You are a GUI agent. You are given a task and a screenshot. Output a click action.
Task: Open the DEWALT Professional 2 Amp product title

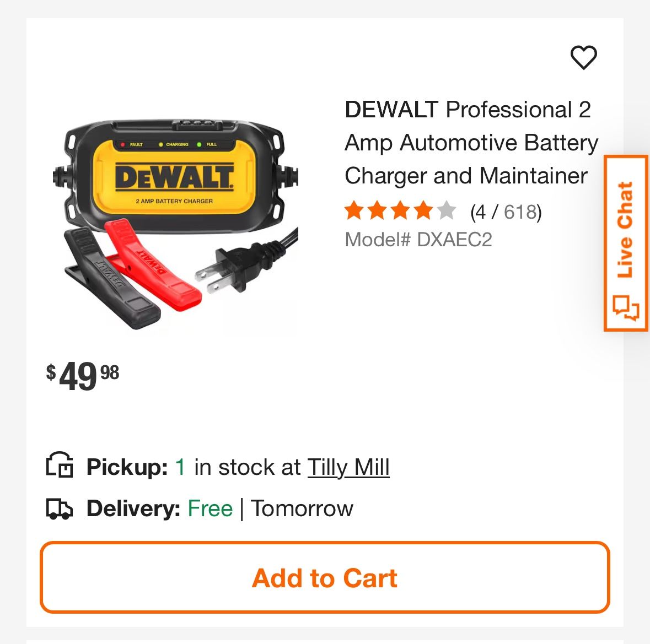point(471,143)
